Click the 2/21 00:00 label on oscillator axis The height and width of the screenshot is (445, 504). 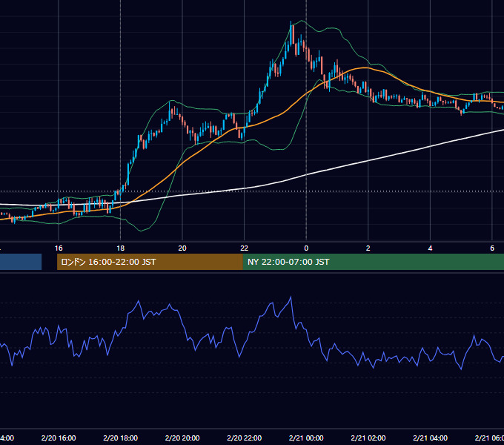pos(306,438)
